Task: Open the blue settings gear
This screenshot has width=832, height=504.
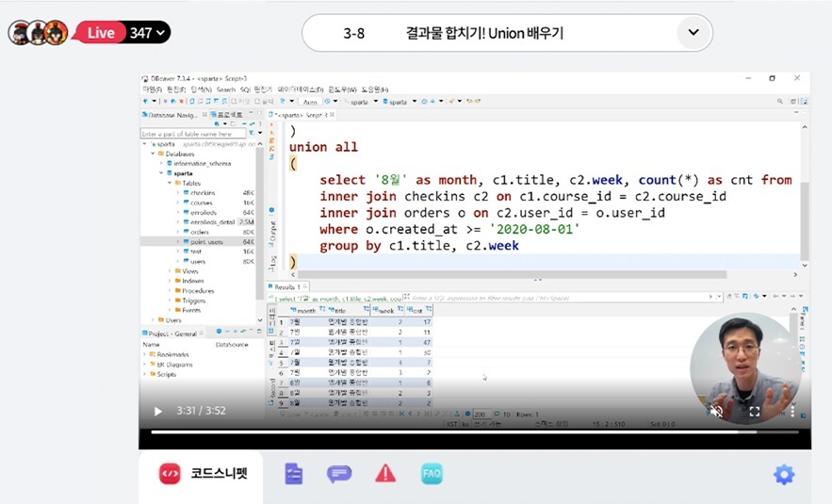Action: pos(784,474)
